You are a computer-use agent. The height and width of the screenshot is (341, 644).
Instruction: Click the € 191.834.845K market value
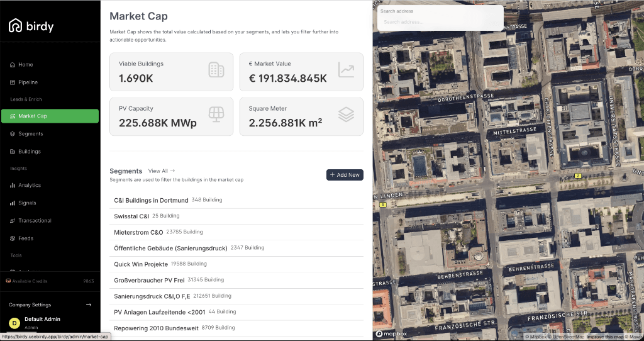tap(288, 78)
